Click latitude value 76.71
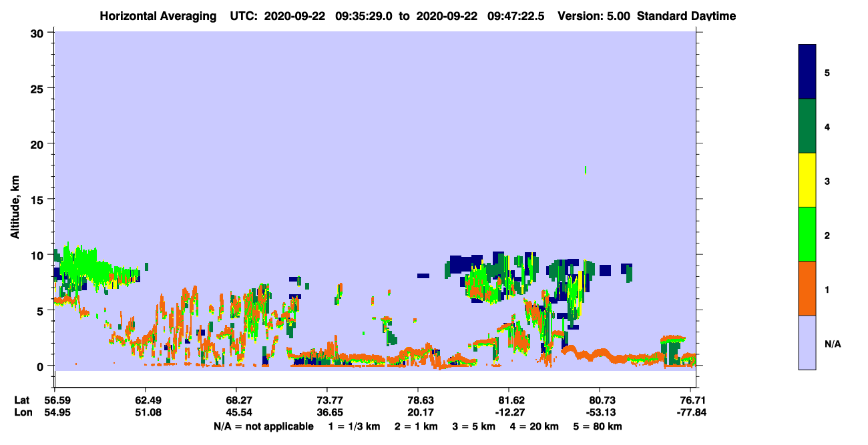This screenshot has width=868, height=445. point(692,400)
